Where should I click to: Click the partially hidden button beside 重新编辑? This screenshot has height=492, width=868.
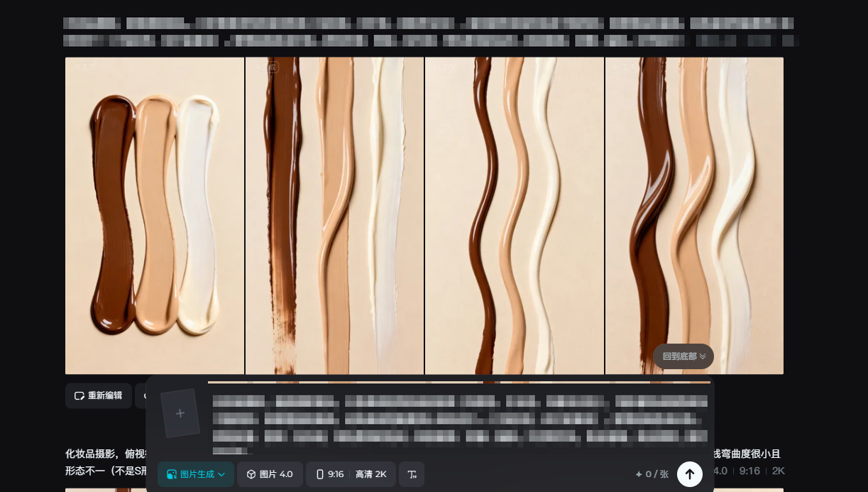click(141, 395)
